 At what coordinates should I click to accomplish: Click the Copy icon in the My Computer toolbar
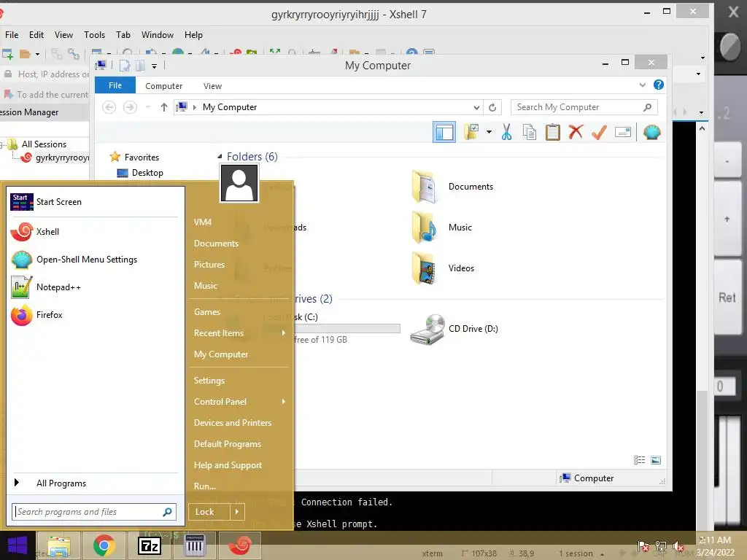point(530,133)
